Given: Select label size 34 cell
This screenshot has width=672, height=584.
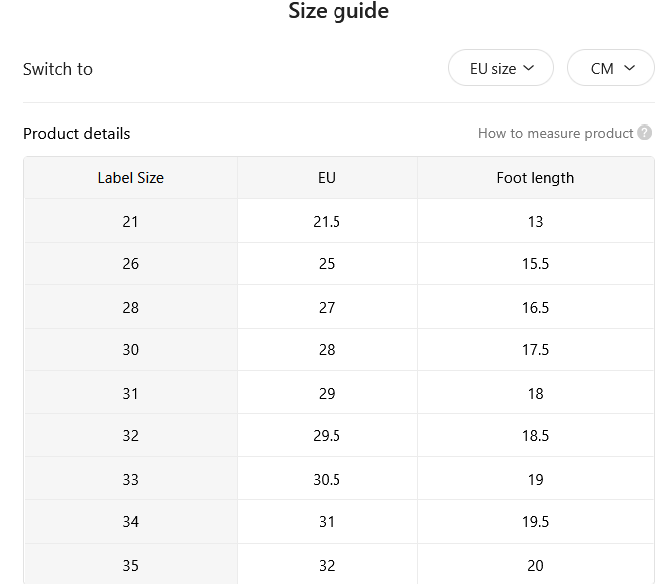Looking at the screenshot, I should coord(131,521).
